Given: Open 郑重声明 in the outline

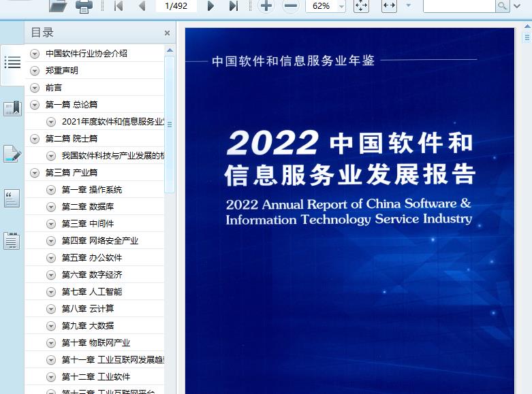Looking at the screenshot, I should click(x=62, y=71).
